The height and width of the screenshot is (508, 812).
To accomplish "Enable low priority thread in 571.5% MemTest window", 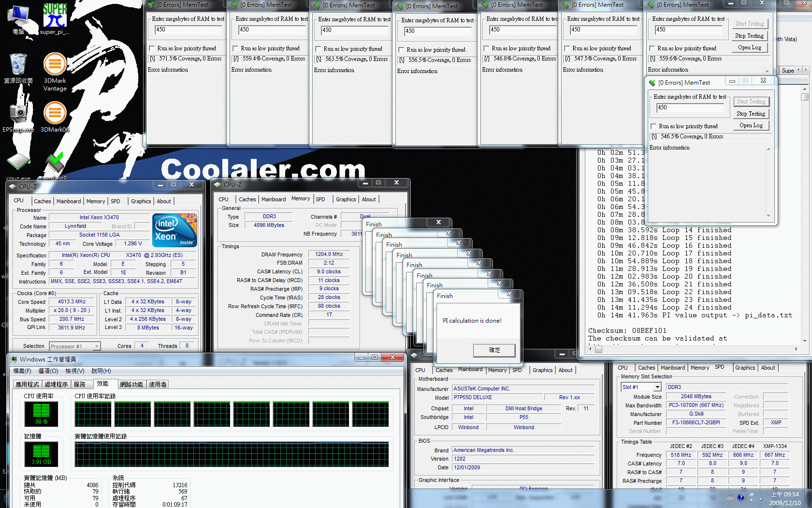I will pyautogui.click(x=152, y=48).
